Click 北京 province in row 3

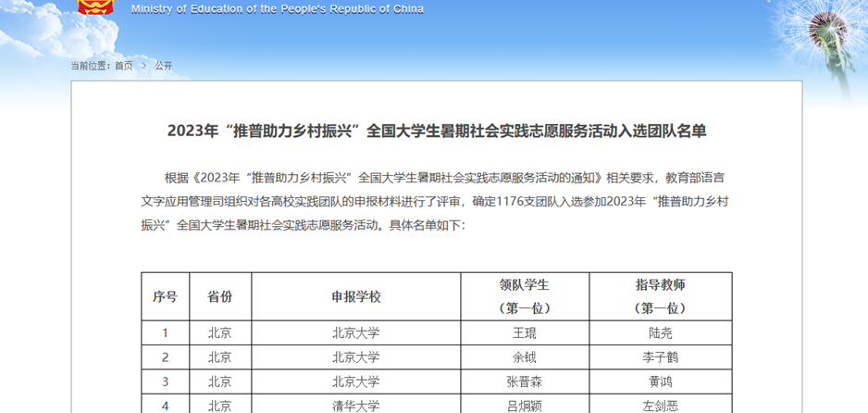[x=220, y=382]
